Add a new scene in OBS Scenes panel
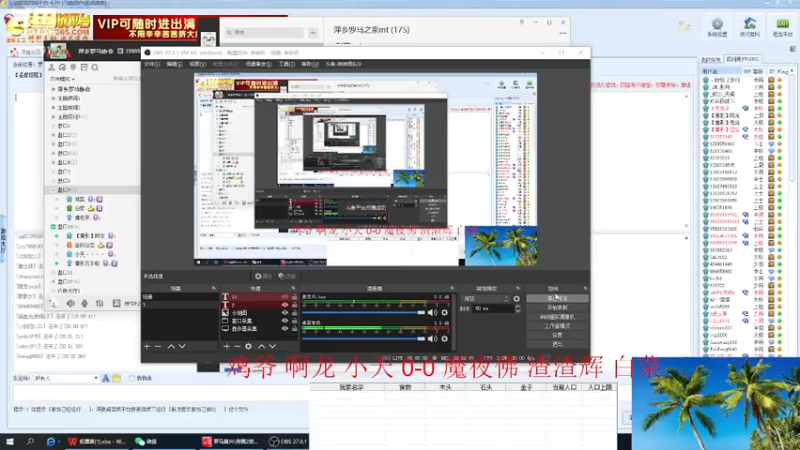 pyautogui.click(x=147, y=346)
